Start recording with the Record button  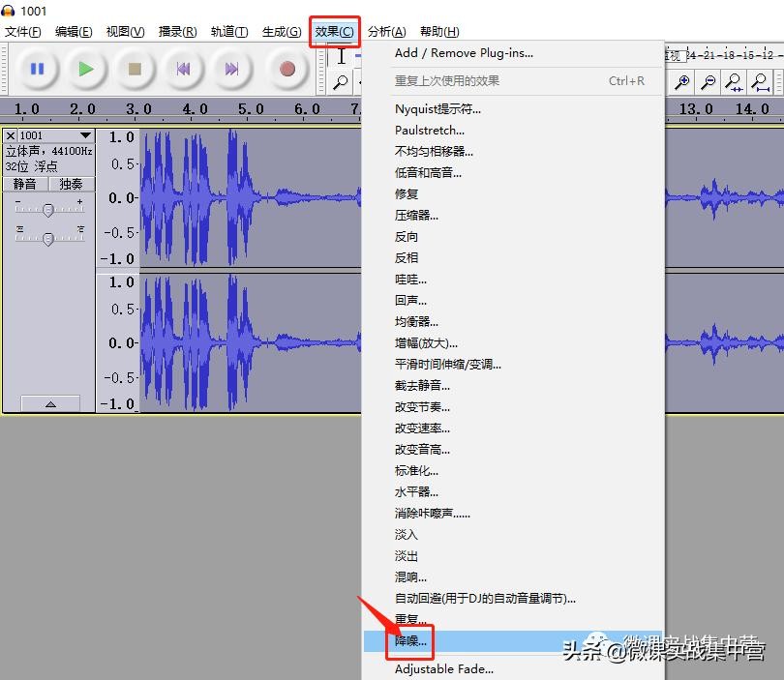286,69
